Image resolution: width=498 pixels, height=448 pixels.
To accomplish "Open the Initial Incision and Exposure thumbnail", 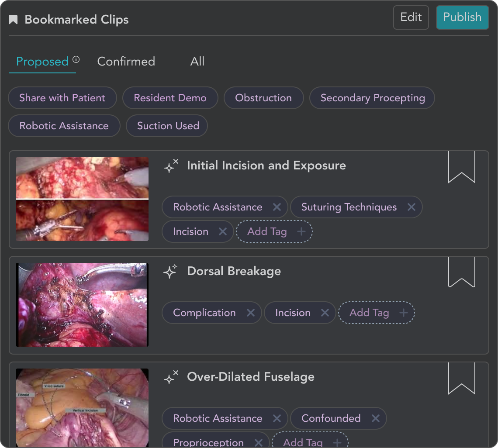I will click(x=82, y=199).
